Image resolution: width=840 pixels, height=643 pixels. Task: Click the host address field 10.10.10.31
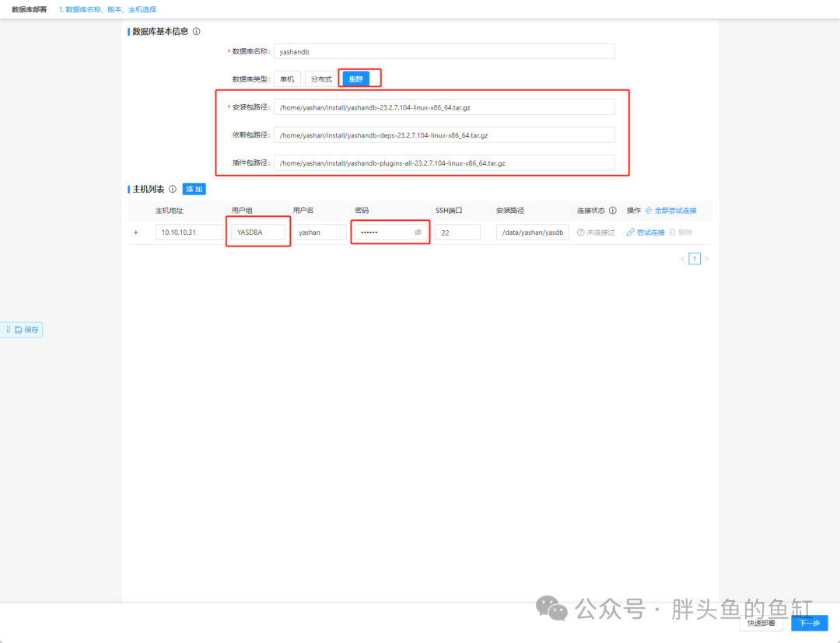(189, 232)
